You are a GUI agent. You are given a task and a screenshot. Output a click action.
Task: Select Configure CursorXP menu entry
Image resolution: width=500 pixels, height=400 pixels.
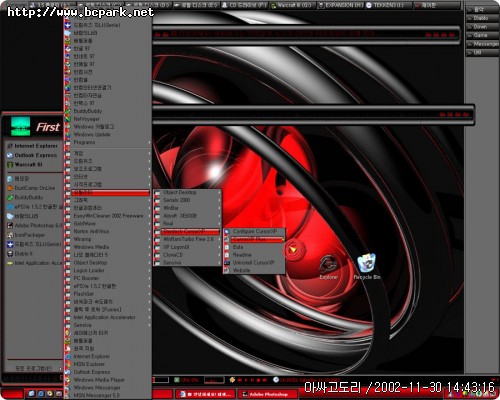(x=254, y=231)
